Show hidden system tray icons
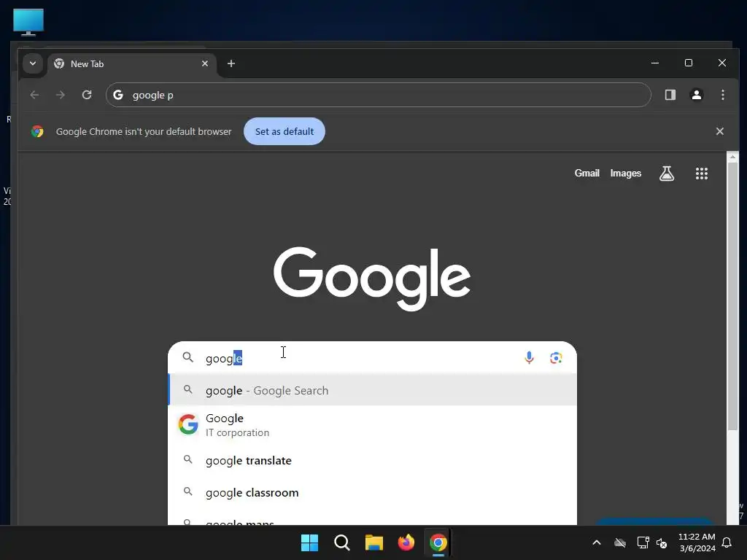This screenshot has height=560, width=747. click(597, 542)
